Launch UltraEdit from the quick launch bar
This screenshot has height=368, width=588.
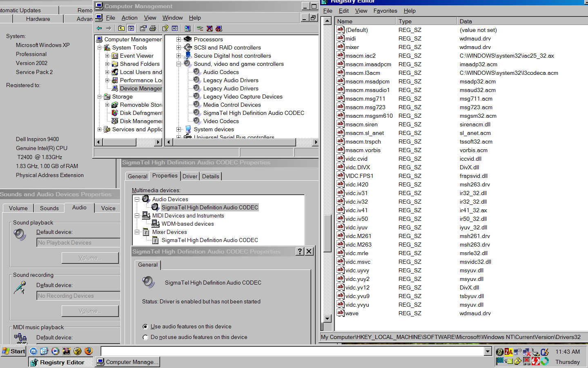(78, 351)
